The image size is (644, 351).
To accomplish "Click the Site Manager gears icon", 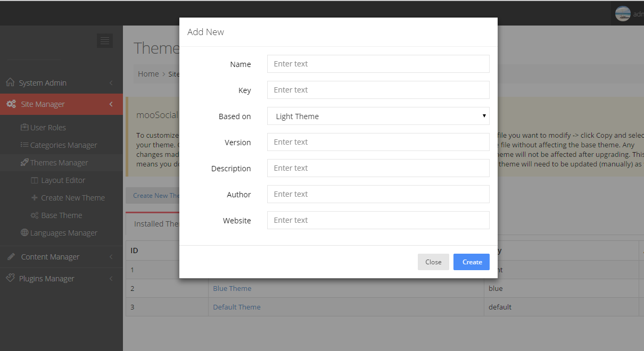I will point(11,104).
